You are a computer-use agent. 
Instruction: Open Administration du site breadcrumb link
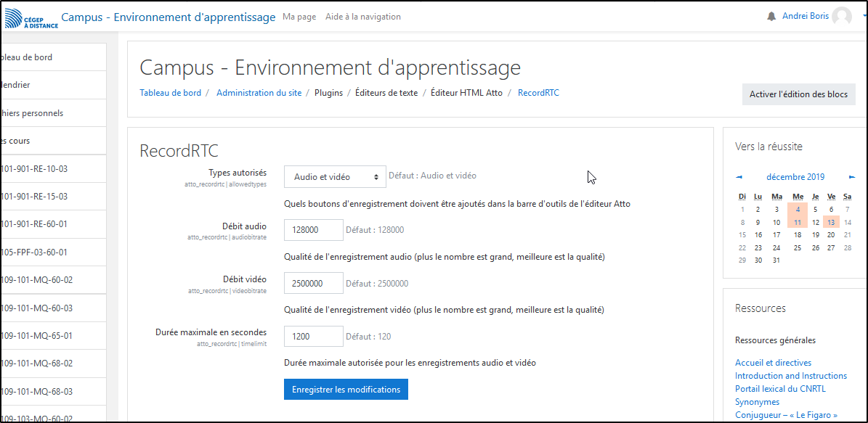coord(259,93)
